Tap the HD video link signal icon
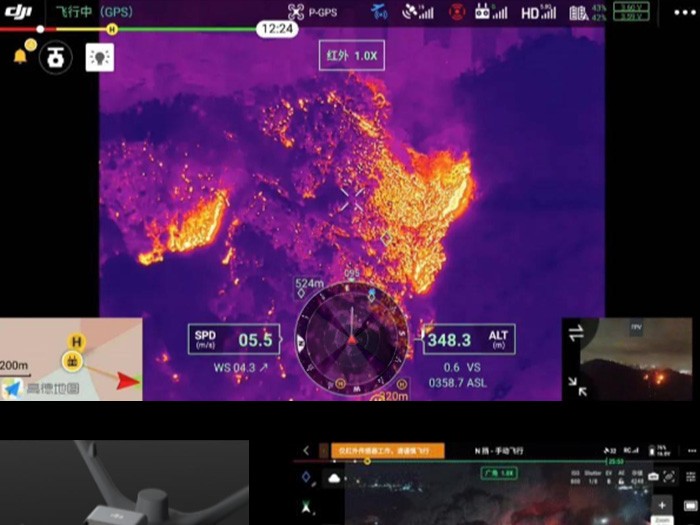Image resolution: width=700 pixels, height=525 pixels. [538, 12]
